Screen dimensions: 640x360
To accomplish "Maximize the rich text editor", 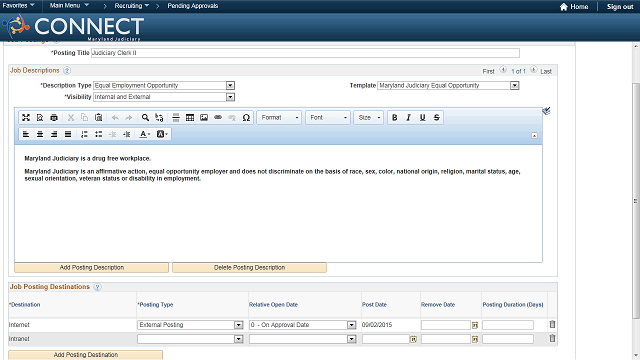I will 26,118.
